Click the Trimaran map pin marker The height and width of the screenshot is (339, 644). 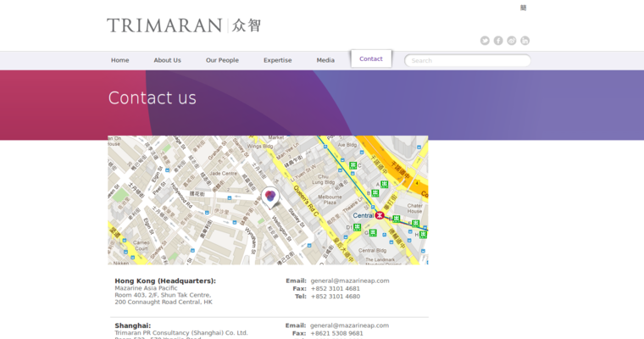(270, 197)
